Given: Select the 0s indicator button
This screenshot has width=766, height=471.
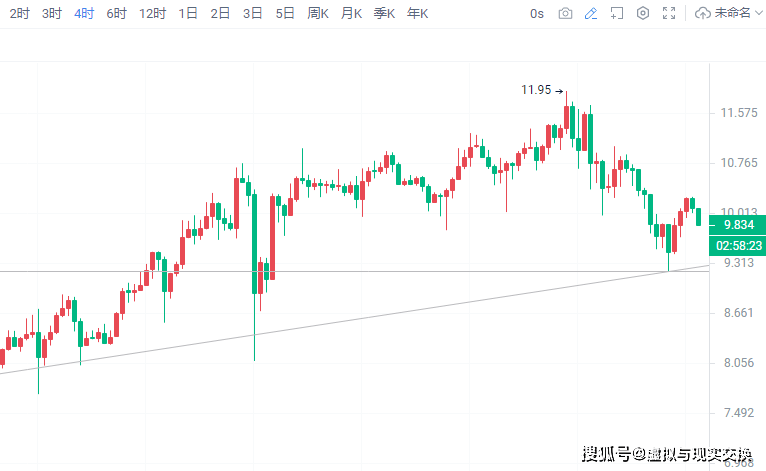Looking at the screenshot, I should tap(537, 14).
